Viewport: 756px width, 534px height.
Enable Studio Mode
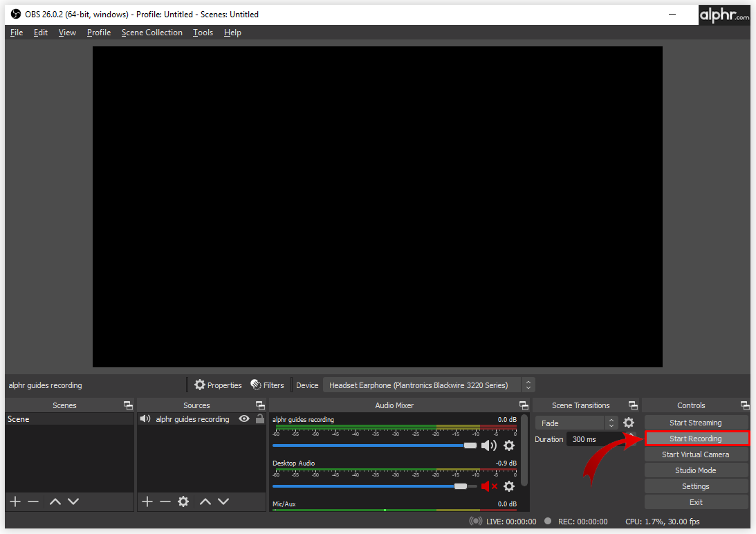point(695,470)
